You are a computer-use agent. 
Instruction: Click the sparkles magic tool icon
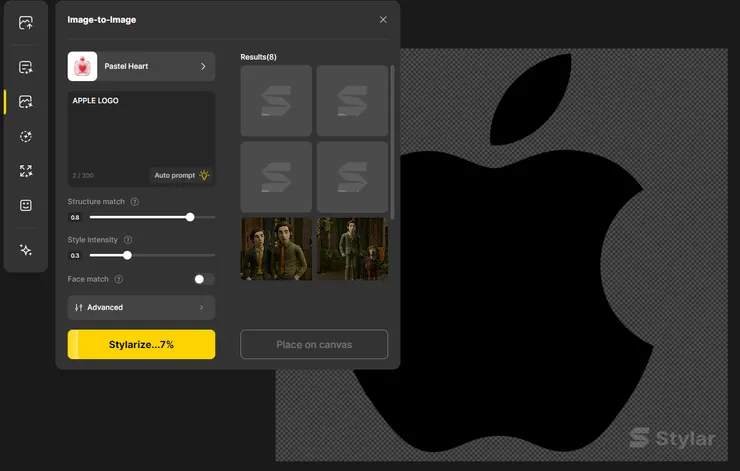click(25, 250)
